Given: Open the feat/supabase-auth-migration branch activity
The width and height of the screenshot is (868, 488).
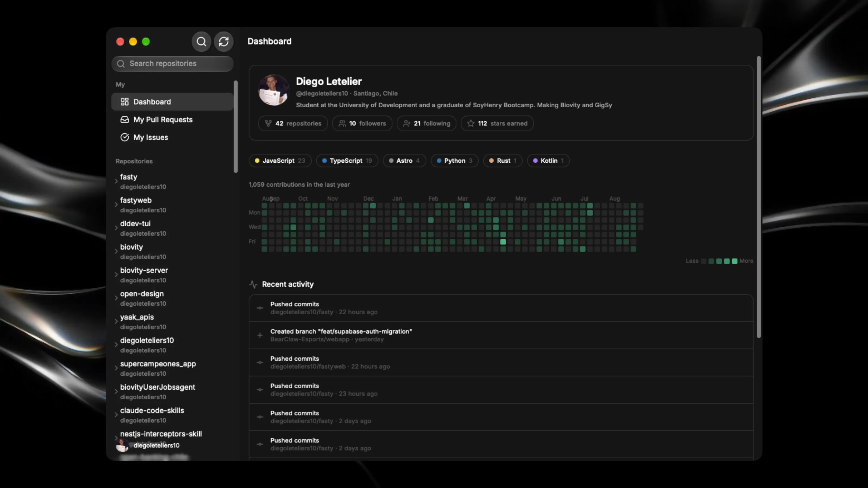Looking at the screenshot, I should (501, 335).
